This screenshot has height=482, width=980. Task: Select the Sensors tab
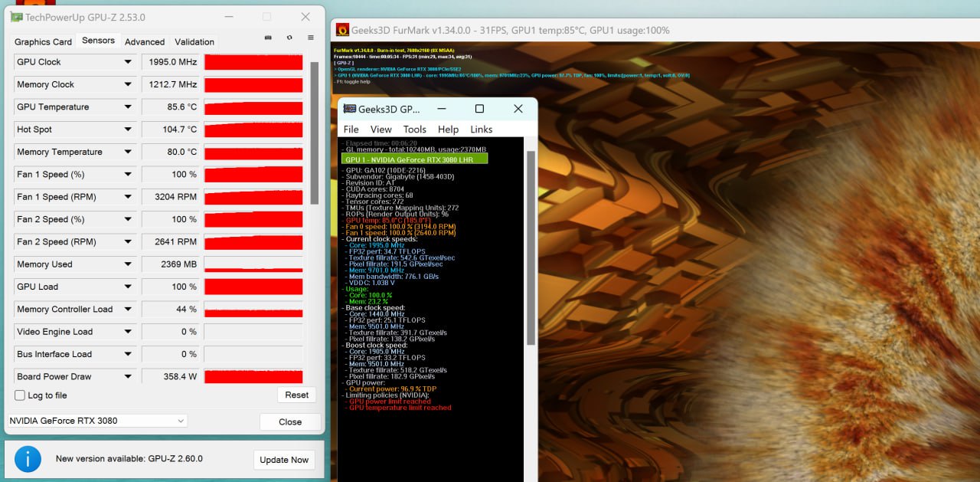coord(98,41)
